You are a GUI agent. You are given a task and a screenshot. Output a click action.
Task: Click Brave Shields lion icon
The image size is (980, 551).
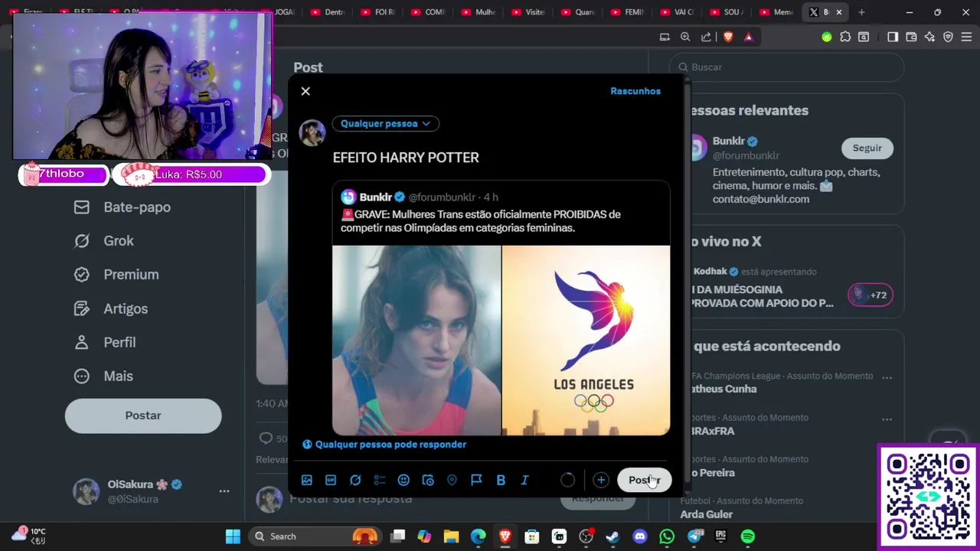click(x=727, y=37)
